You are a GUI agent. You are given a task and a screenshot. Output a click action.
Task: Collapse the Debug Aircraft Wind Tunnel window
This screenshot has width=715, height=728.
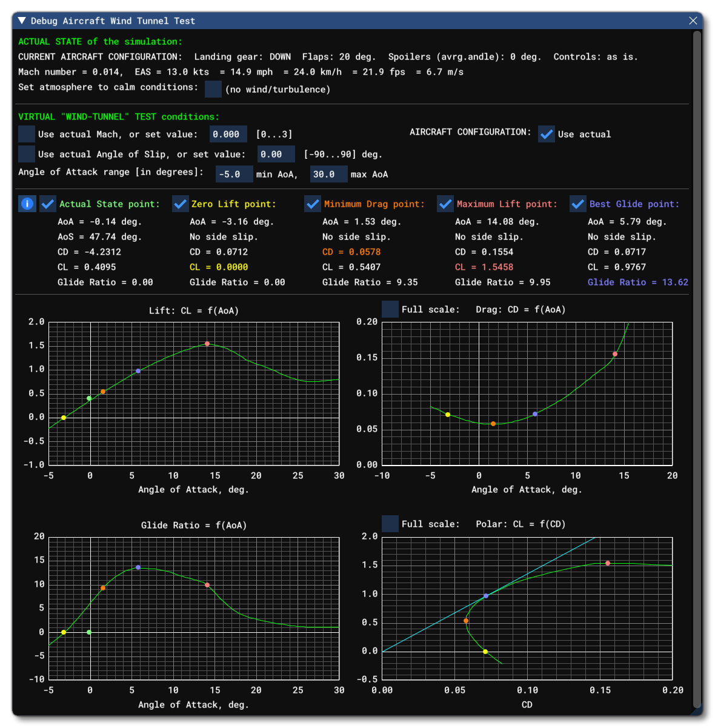[x=22, y=21]
